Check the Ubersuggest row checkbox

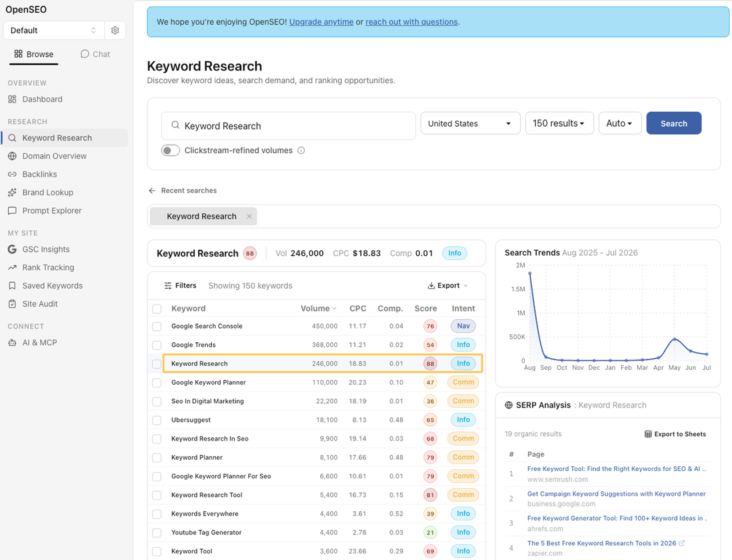[x=157, y=420]
